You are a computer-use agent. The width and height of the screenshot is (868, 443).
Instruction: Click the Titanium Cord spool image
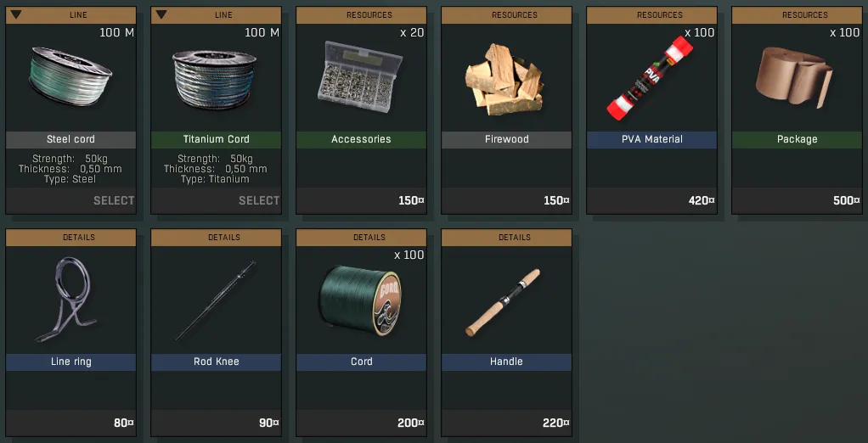tap(214, 80)
